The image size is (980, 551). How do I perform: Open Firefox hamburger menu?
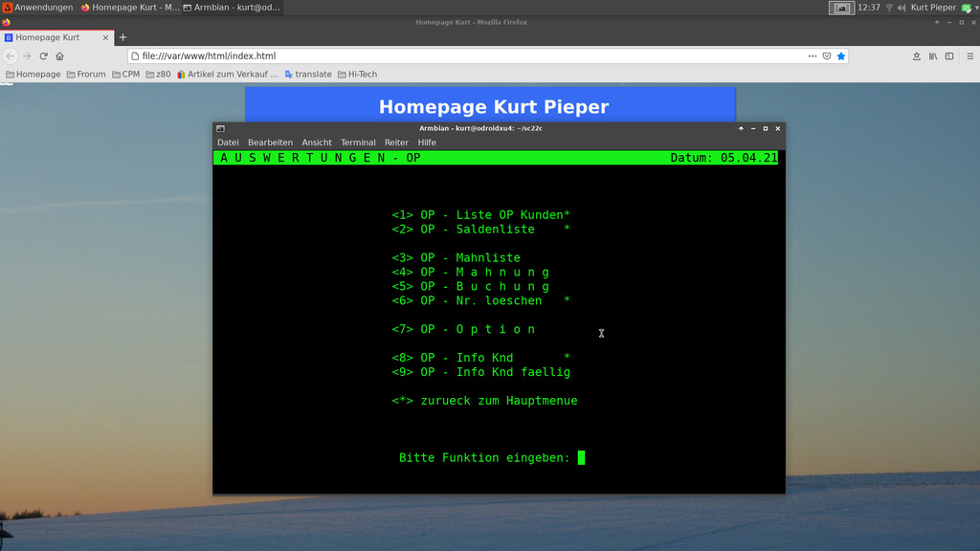pyautogui.click(x=969, y=56)
